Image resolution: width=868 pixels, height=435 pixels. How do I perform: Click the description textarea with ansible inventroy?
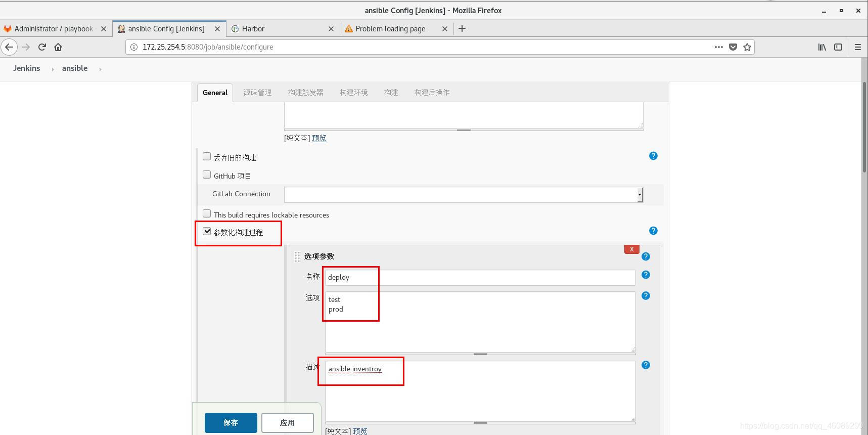coord(480,391)
